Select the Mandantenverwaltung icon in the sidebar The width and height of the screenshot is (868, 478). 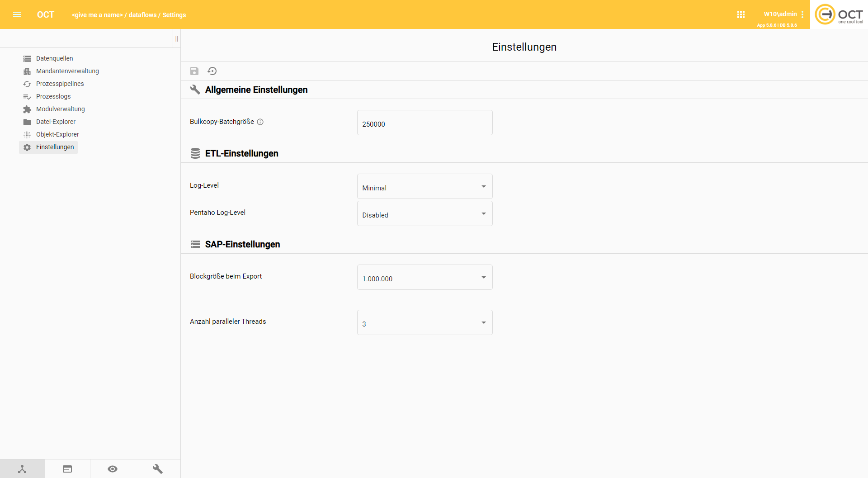tap(27, 71)
